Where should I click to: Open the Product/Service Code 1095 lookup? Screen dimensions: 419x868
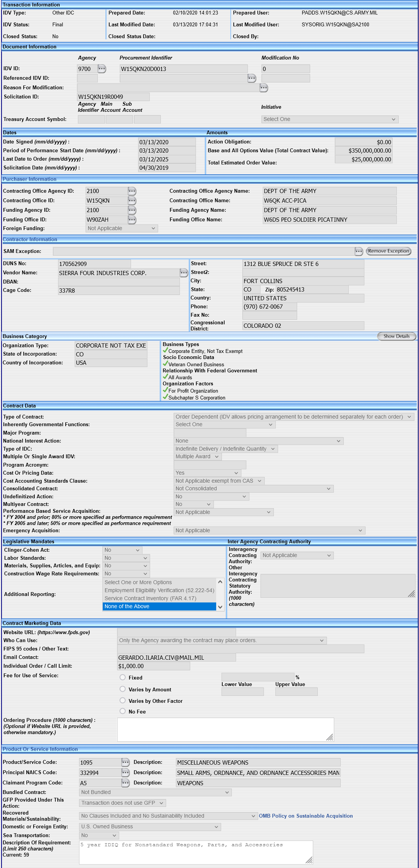(x=126, y=762)
